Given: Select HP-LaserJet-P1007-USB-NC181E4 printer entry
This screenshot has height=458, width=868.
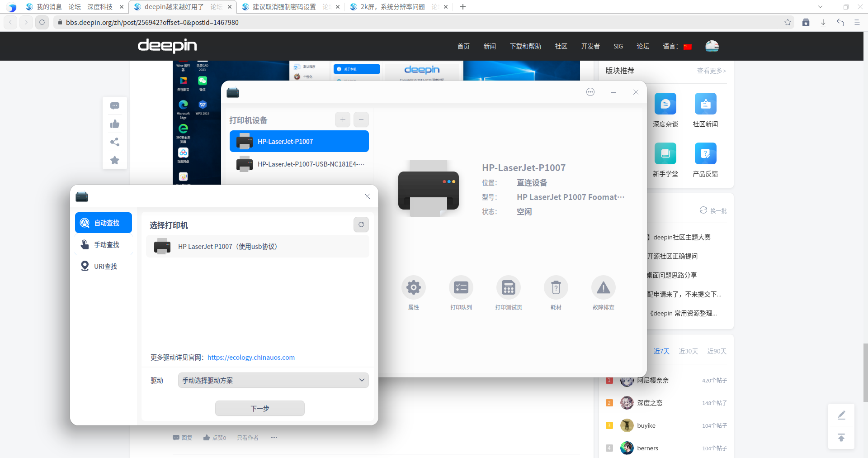Looking at the screenshot, I should click(299, 164).
